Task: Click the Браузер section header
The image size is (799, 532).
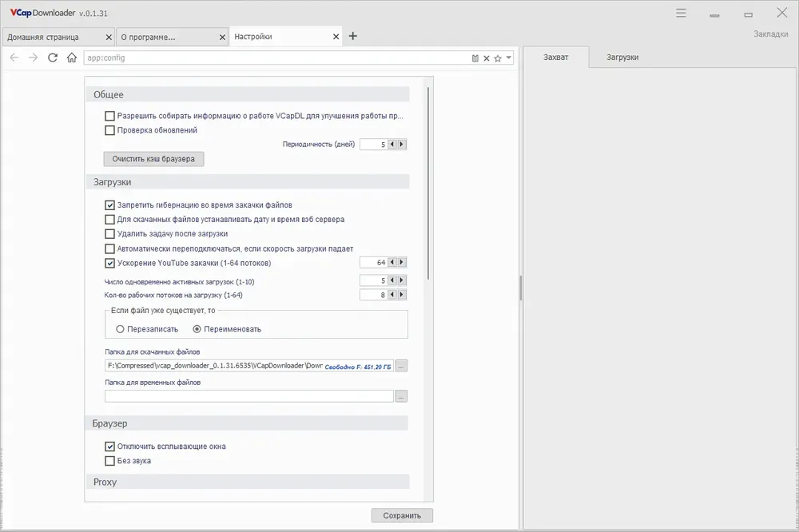Action: click(248, 423)
